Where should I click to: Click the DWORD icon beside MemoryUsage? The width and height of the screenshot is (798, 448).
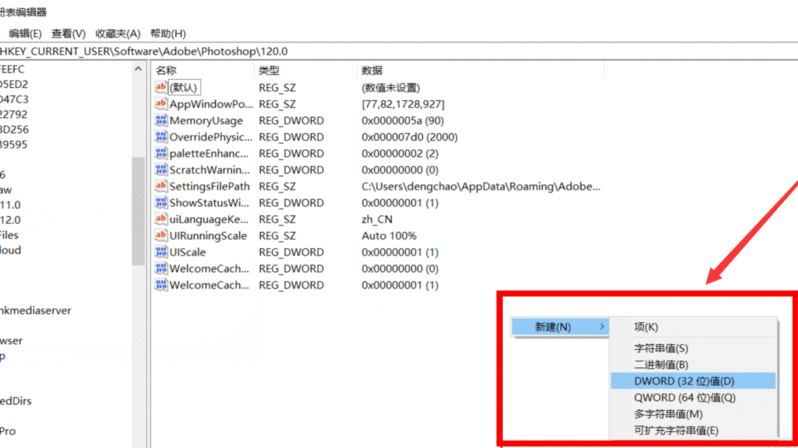pyautogui.click(x=160, y=121)
